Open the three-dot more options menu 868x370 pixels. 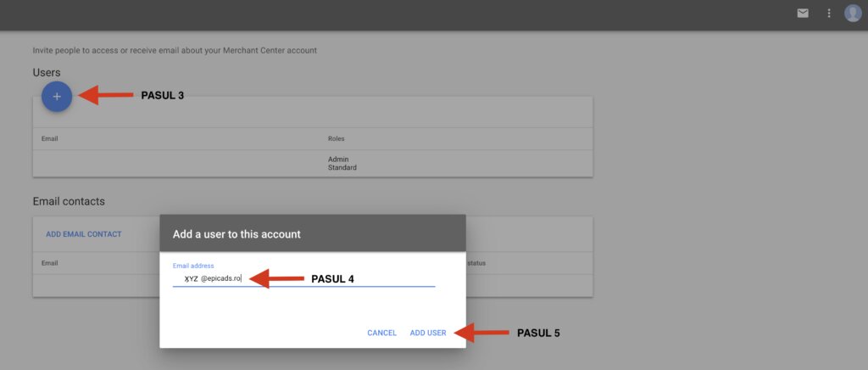[x=829, y=14]
